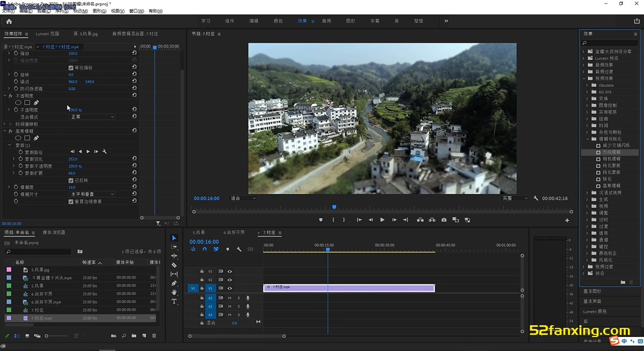This screenshot has width=644, height=351.
Task: Open Program monitor settings wrench
Action: click(x=536, y=198)
